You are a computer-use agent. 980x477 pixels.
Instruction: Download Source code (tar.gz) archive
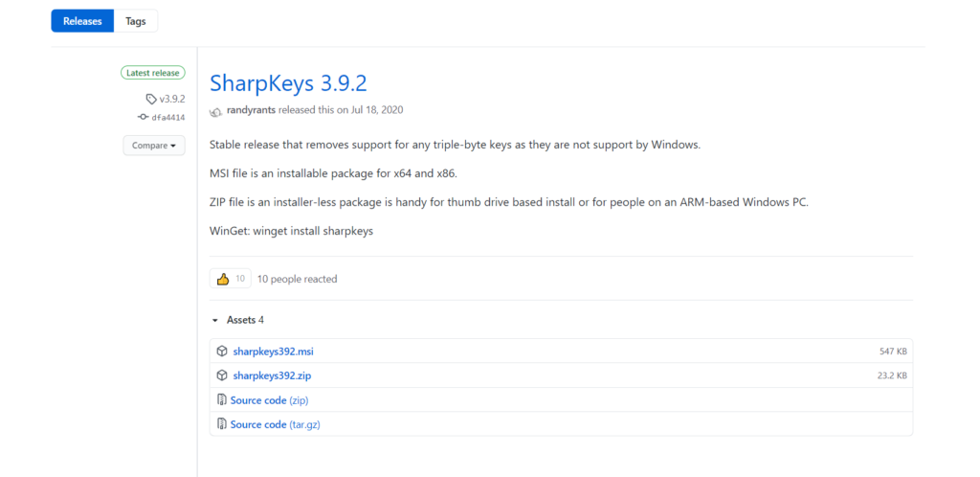point(275,424)
